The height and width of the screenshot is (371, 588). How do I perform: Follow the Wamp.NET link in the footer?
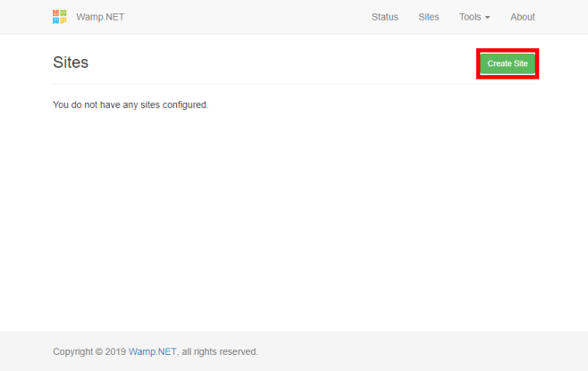pyautogui.click(x=152, y=352)
